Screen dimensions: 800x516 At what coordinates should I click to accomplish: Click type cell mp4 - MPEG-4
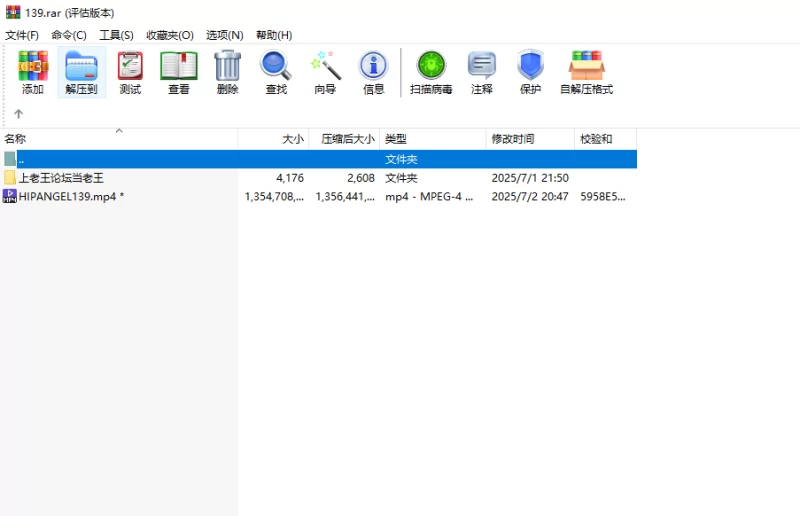(429, 196)
